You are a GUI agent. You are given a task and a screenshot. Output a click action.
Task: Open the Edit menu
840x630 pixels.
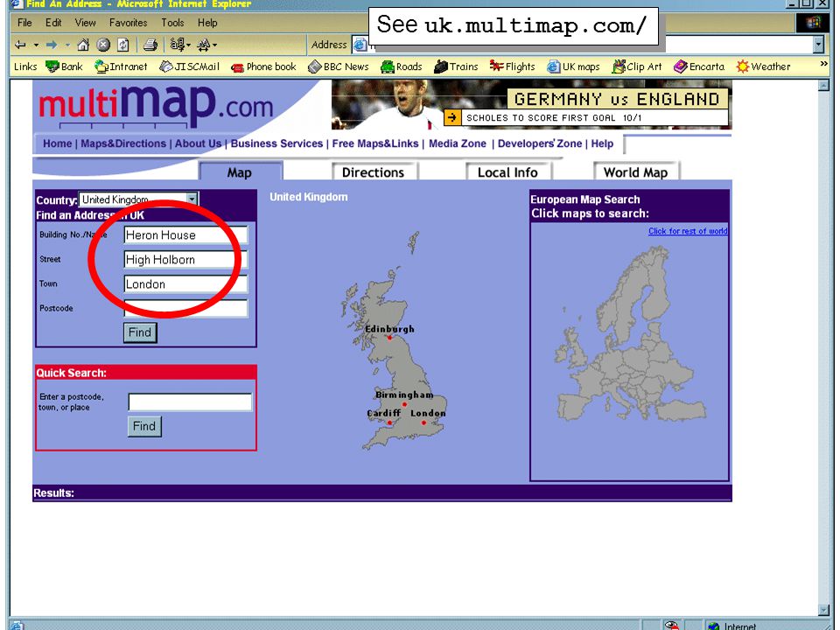[53, 23]
